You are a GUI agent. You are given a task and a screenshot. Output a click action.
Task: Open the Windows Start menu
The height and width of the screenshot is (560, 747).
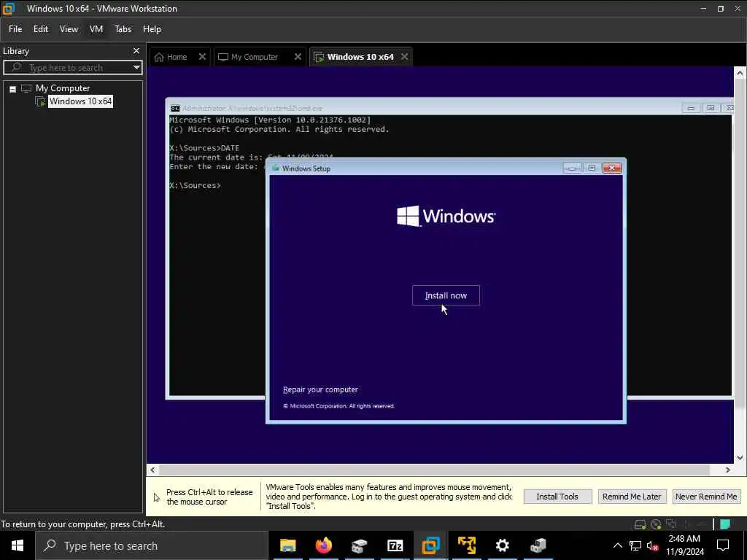pos(18,545)
